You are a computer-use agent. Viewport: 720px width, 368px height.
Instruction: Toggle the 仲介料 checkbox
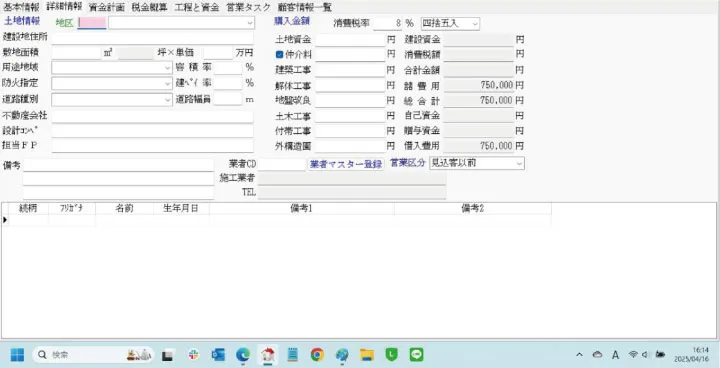coord(279,55)
